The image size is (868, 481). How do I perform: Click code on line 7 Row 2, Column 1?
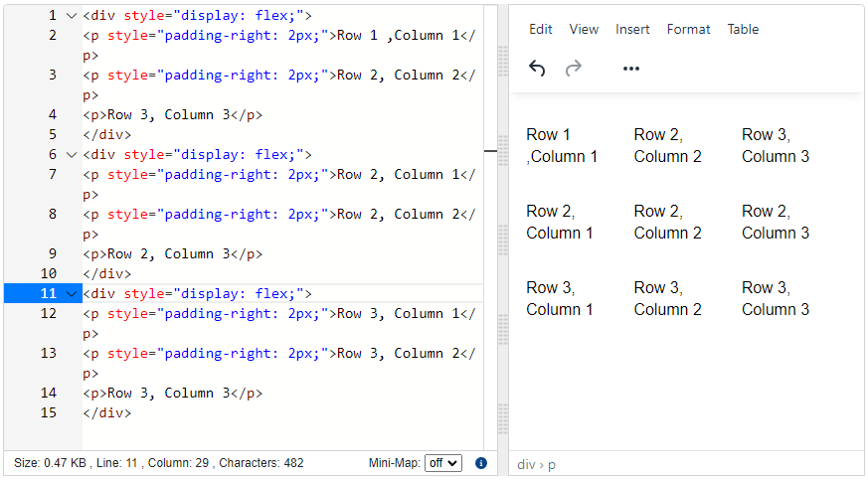click(279, 184)
